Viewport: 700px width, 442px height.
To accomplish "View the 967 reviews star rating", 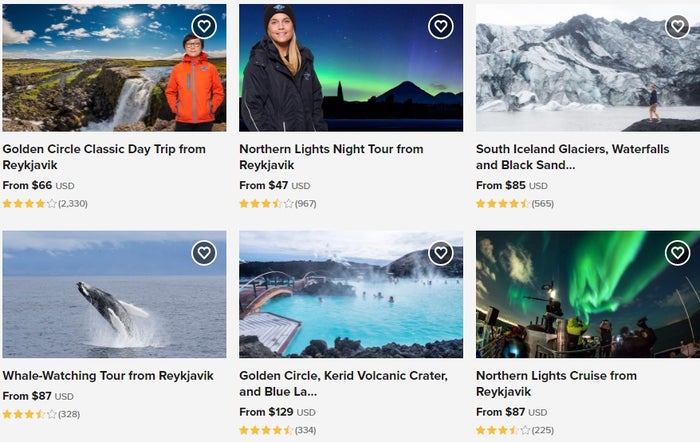I will click(278, 204).
